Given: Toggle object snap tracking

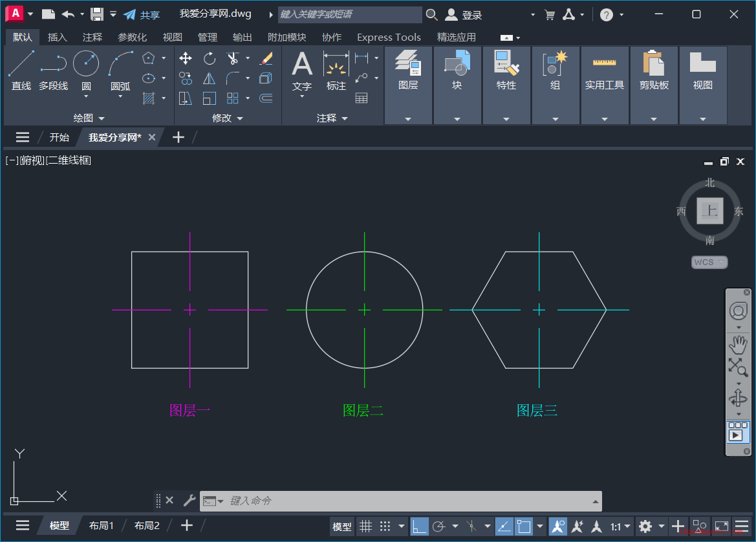Looking at the screenshot, I should (504, 526).
